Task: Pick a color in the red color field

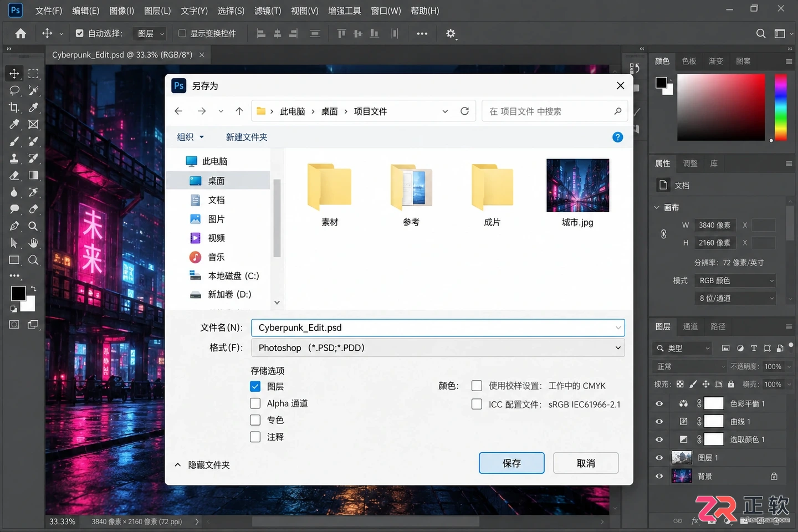Action: coord(720,107)
